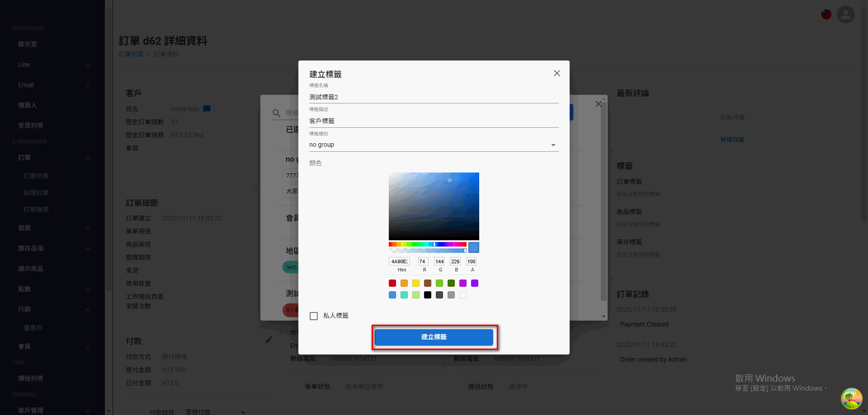The width and height of the screenshot is (868, 415).
Task: Open the user account avatar menu
Action: pos(846,14)
